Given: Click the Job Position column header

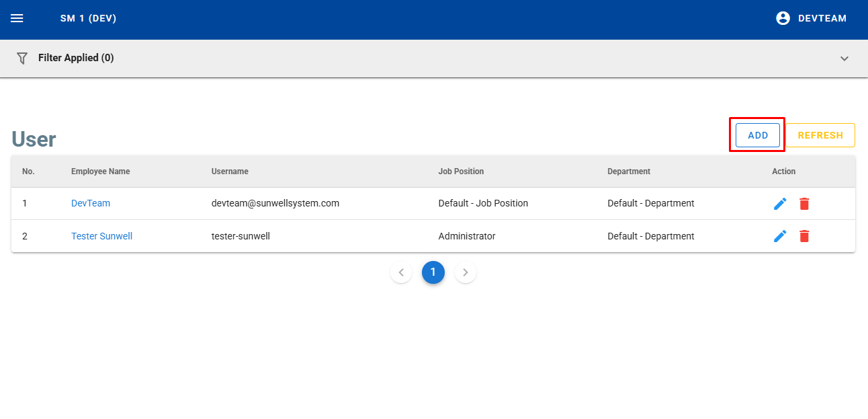Looking at the screenshot, I should [x=461, y=172].
